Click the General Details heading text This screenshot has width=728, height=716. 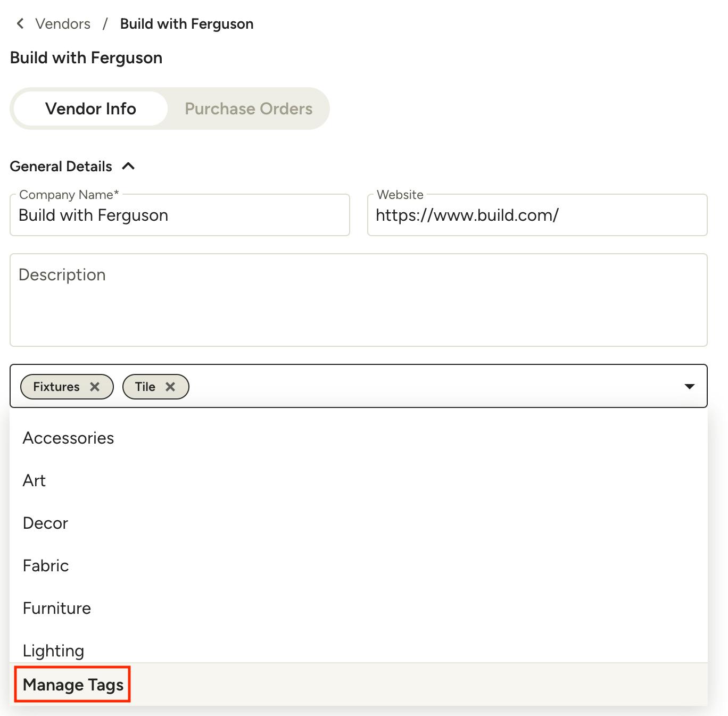click(x=61, y=166)
